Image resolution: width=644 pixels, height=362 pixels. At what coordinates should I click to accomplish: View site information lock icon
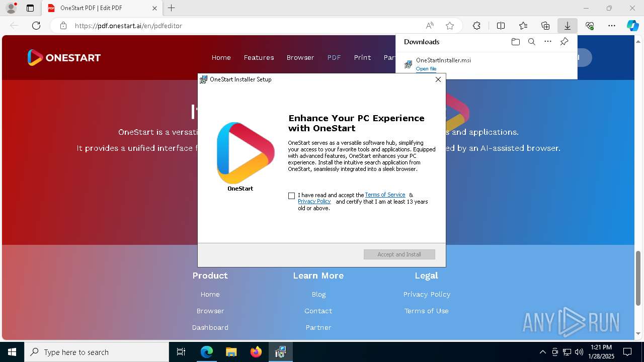point(63,26)
